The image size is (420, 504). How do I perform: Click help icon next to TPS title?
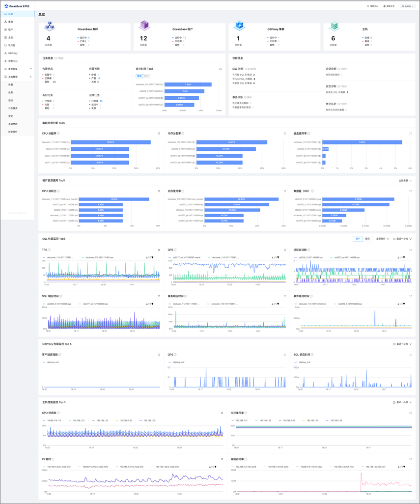49,250
